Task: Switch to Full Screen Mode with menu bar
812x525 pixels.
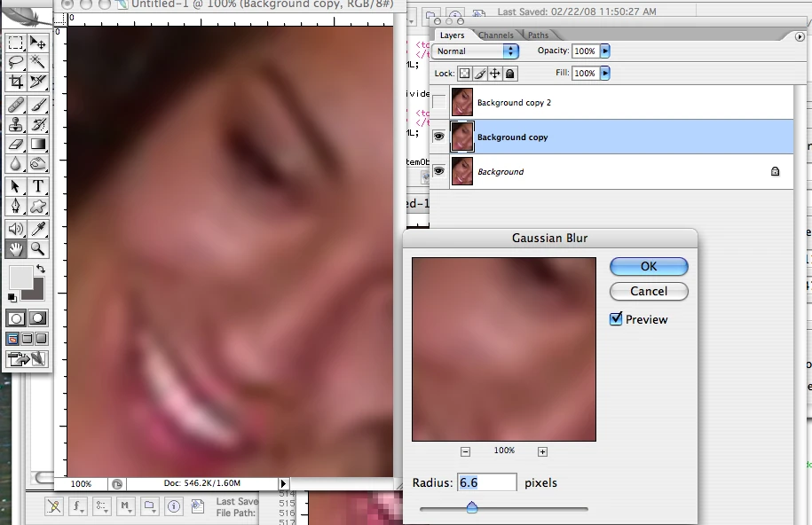Action: click(27, 339)
